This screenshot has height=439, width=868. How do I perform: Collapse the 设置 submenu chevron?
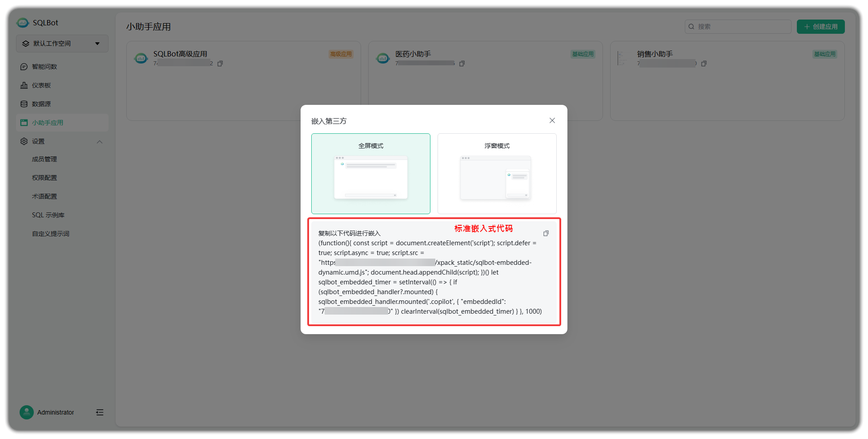pyautogui.click(x=100, y=141)
